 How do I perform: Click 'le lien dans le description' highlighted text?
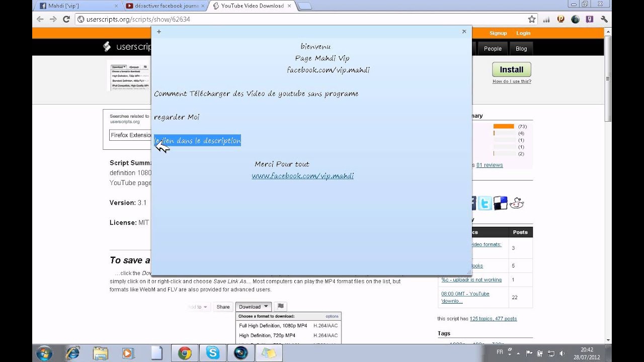point(198,141)
